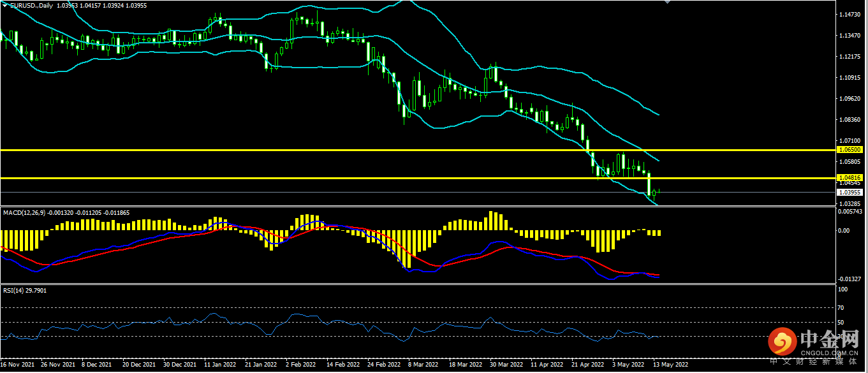The image size is (868, 373).
Task: Click the current price label 1.03955
Action: 850,192
